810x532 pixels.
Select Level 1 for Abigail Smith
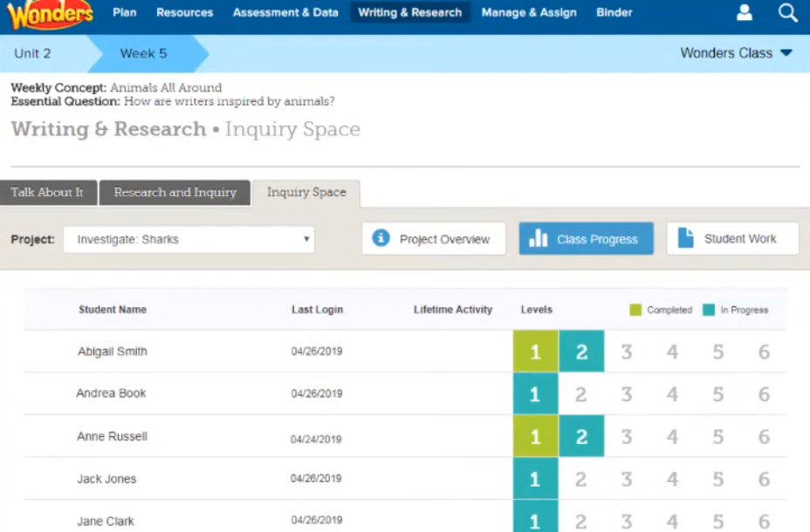pos(535,351)
